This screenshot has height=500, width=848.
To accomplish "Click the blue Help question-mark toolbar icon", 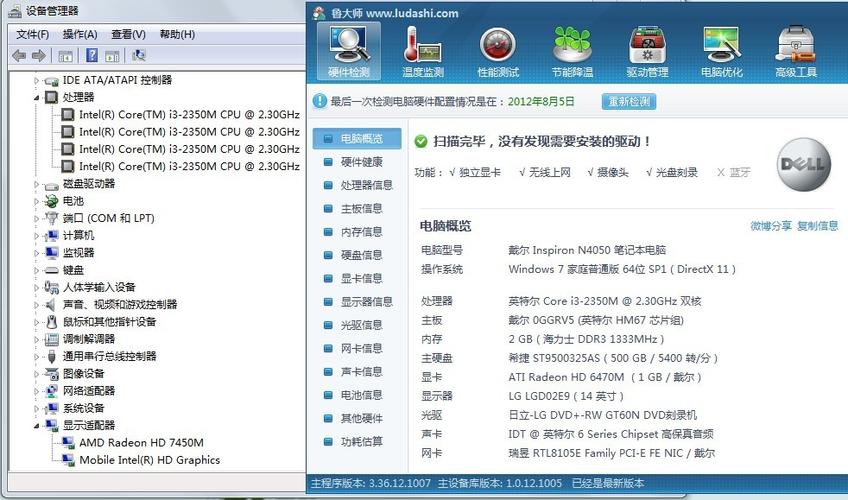I will tap(92, 55).
